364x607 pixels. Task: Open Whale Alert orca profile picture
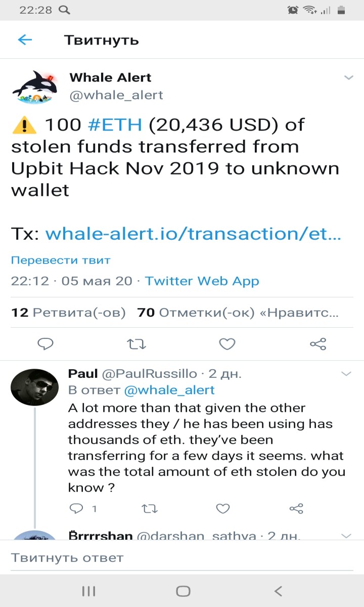[35, 86]
